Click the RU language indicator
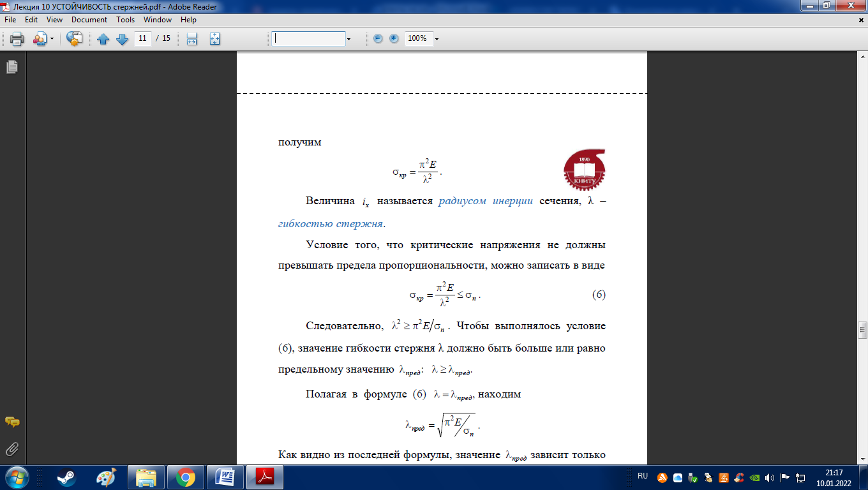This screenshot has width=868, height=490. tap(643, 476)
